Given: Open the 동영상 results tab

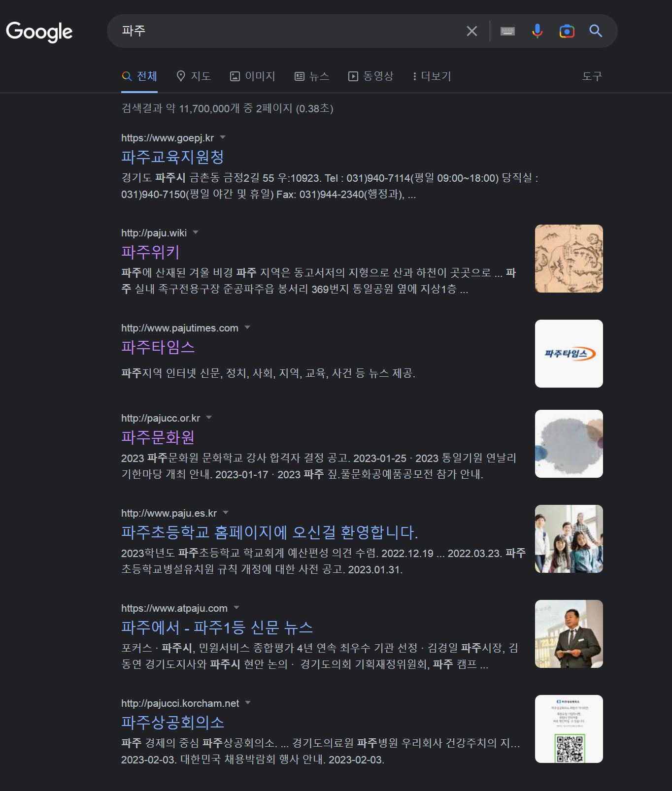Looking at the screenshot, I should pos(371,76).
